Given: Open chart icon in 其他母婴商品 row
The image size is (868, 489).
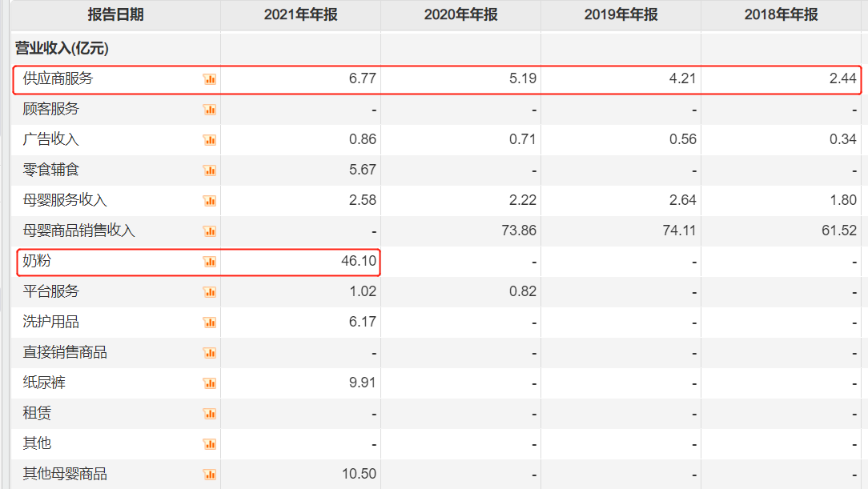Looking at the screenshot, I should coord(210,475).
